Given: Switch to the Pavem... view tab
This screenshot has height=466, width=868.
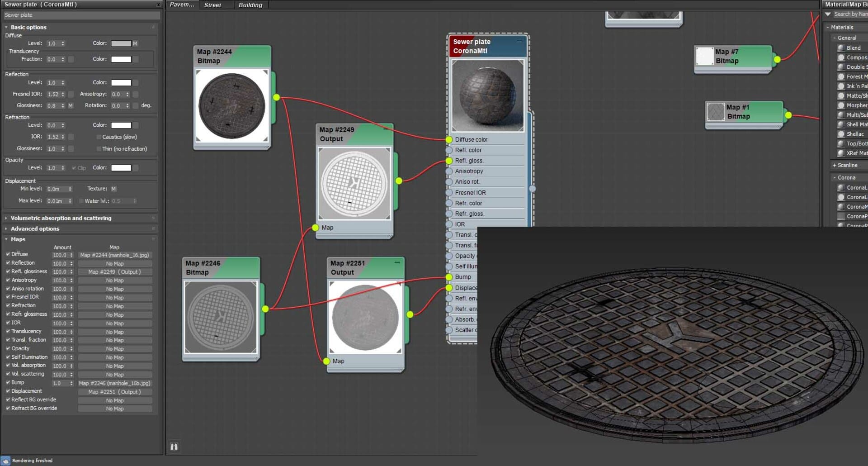Looking at the screenshot, I should tap(182, 5).
